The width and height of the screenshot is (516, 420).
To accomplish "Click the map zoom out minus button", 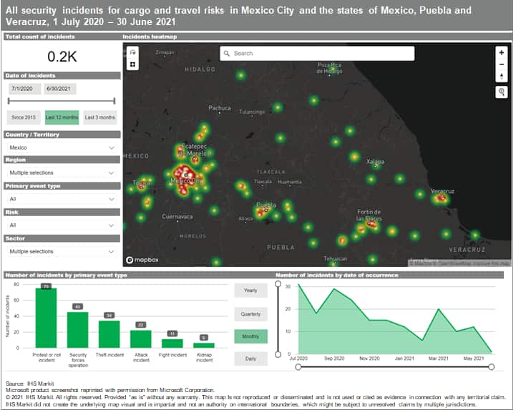I will click(502, 64).
